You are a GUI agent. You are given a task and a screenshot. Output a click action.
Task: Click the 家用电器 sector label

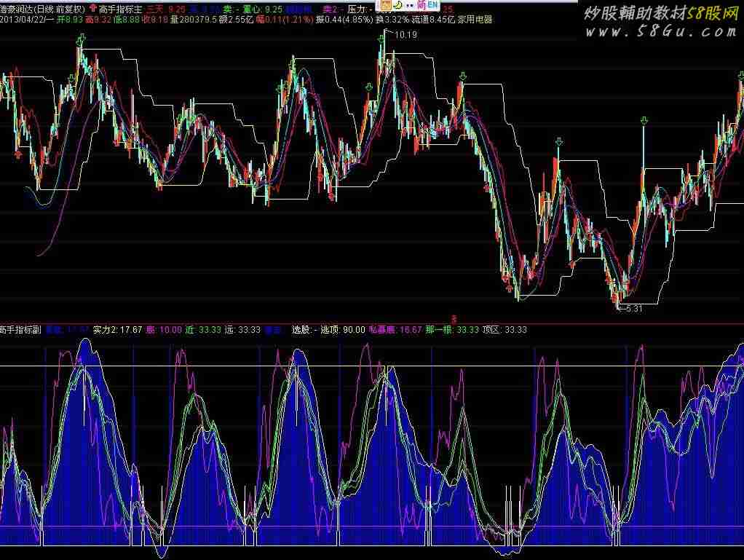coord(475,20)
